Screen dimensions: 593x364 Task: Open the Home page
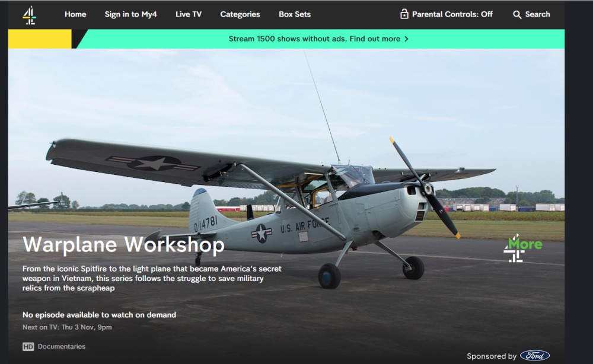(75, 14)
